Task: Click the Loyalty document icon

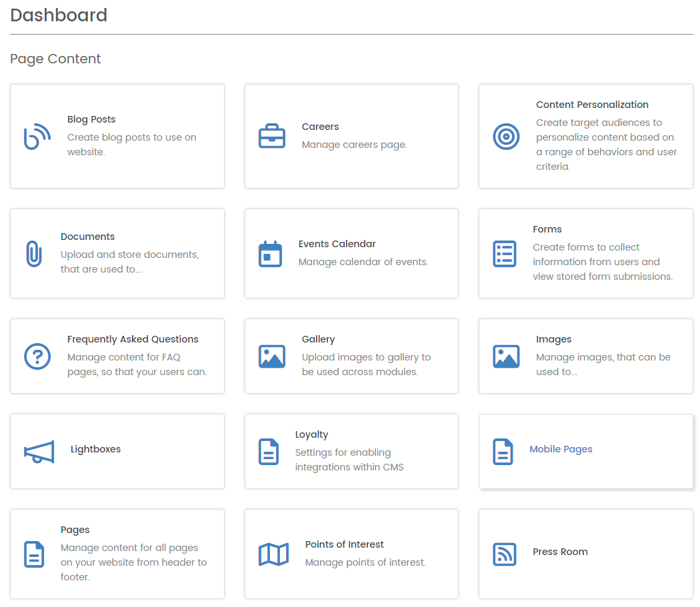Action: pyautogui.click(x=269, y=451)
